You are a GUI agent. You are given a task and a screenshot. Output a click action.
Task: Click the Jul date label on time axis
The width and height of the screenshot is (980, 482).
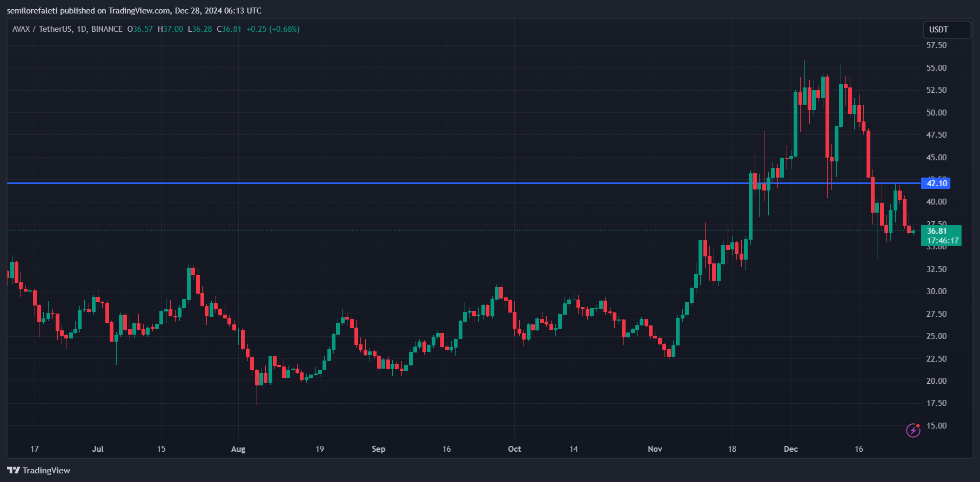point(98,449)
